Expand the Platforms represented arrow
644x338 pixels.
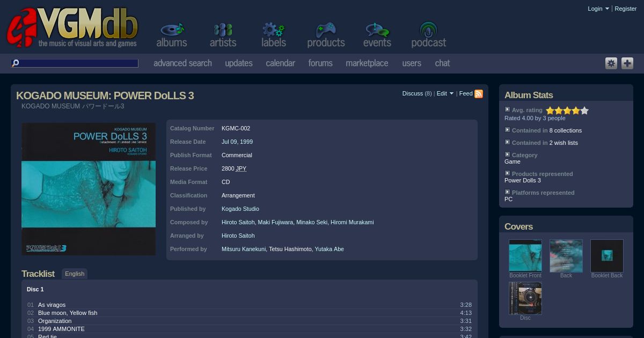click(507, 192)
